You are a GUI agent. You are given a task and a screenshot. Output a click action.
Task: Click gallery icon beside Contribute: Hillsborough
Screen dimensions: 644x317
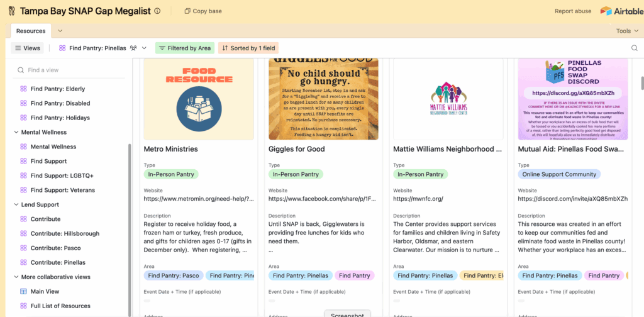(23, 233)
